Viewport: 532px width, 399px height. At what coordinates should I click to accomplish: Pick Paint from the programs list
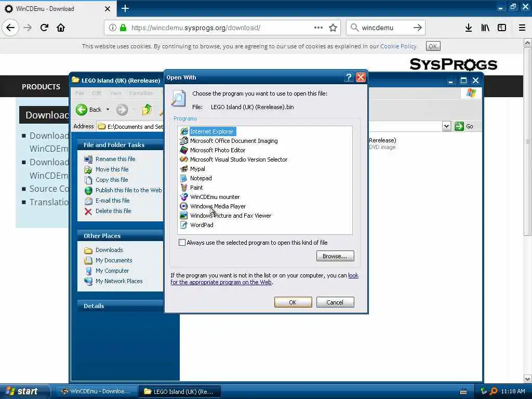coord(196,188)
